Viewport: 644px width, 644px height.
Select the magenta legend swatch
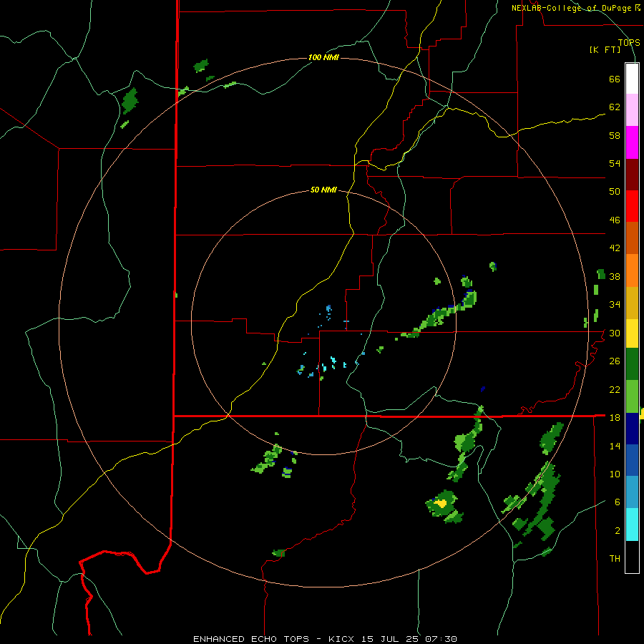click(632, 142)
